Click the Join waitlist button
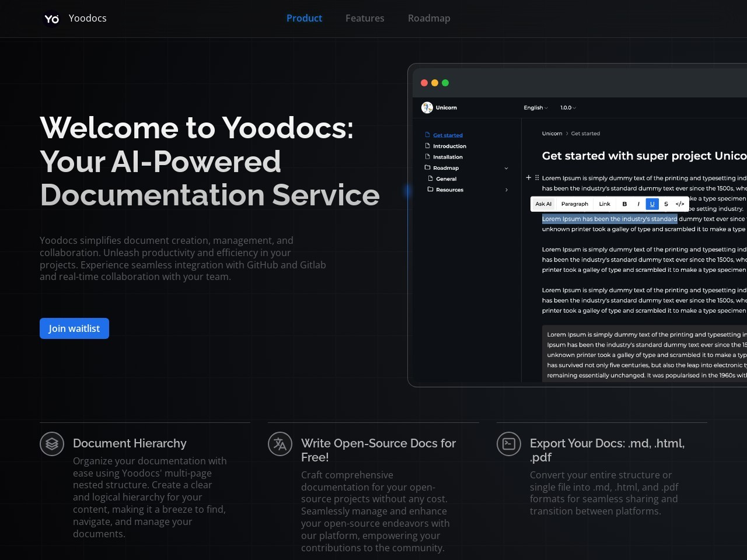 pos(74,328)
